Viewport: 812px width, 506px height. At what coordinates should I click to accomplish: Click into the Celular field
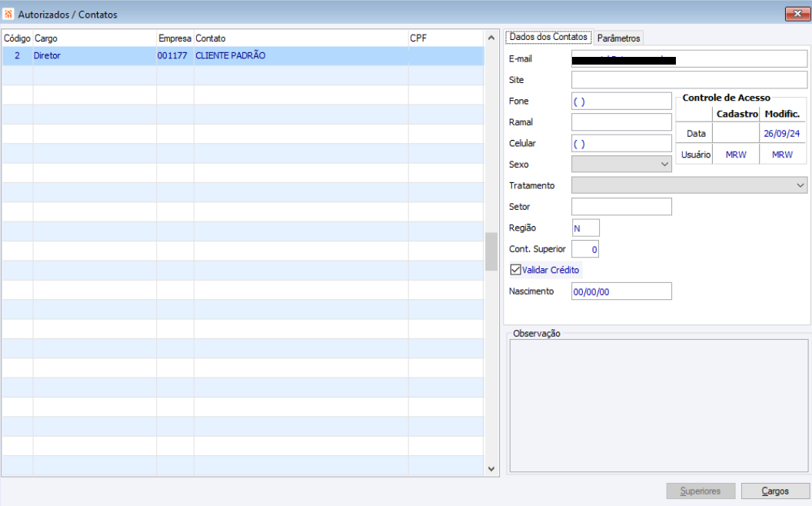pos(621,144)
